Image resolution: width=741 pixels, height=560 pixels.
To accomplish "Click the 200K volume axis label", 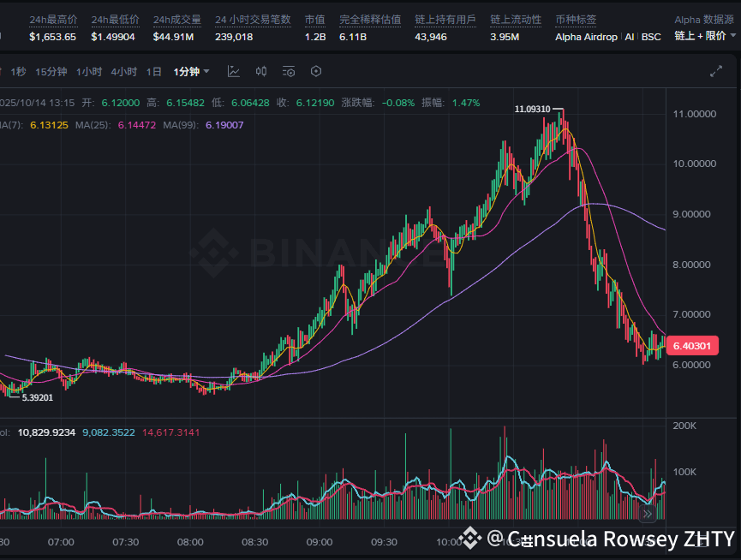I will (x=684, y=426).
